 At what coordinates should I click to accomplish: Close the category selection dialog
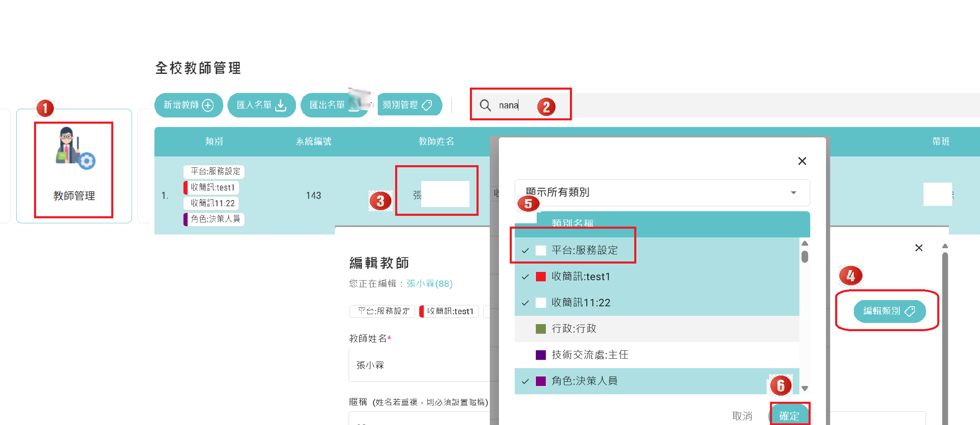[802, 161]
